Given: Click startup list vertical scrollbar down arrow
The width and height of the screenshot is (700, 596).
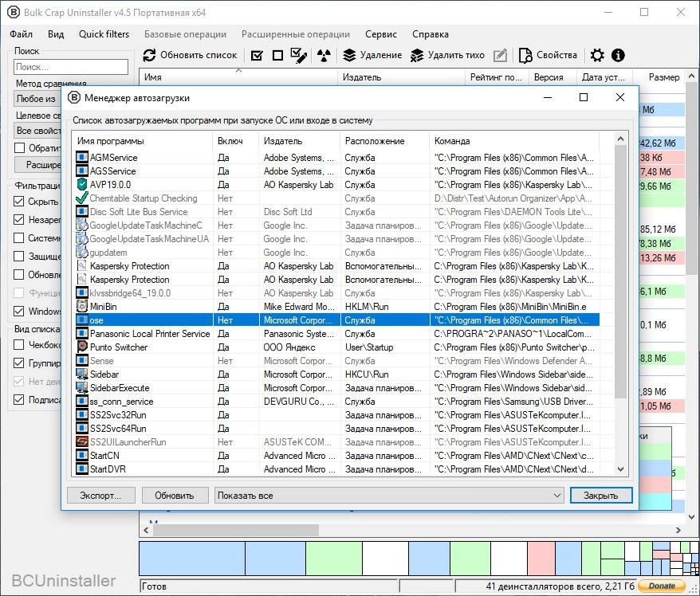Looking at the screenshot, I should click(620, 469).
